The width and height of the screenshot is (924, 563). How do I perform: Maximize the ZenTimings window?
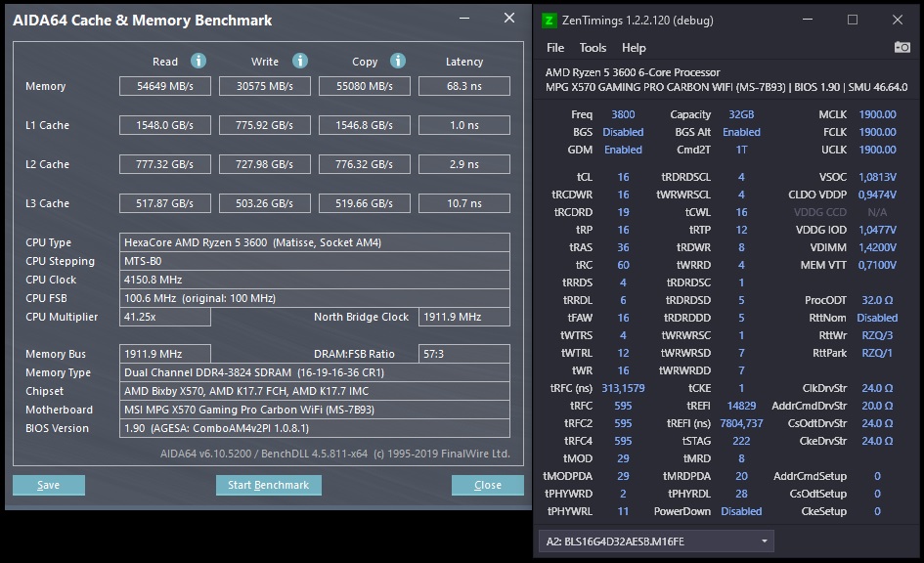pyautogui.click(x=853, y=20)
